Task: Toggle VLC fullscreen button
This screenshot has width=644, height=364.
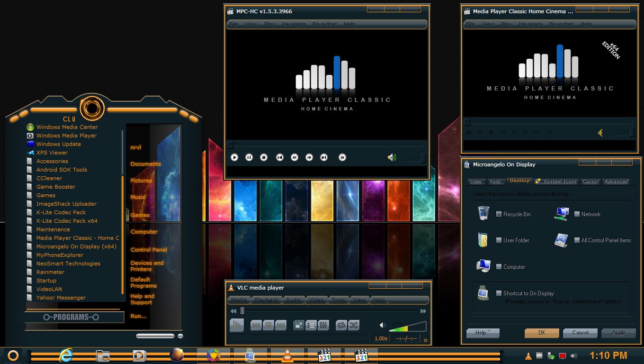Action: pos(299,325)
